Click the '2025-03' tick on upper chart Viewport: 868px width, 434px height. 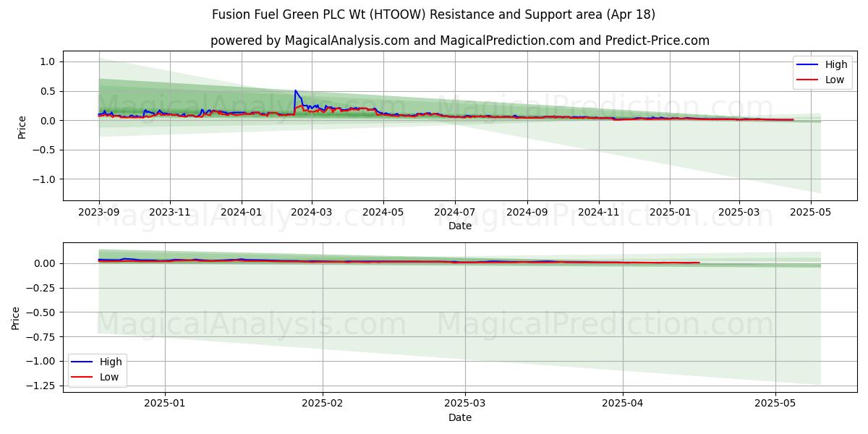click(739, 212)
